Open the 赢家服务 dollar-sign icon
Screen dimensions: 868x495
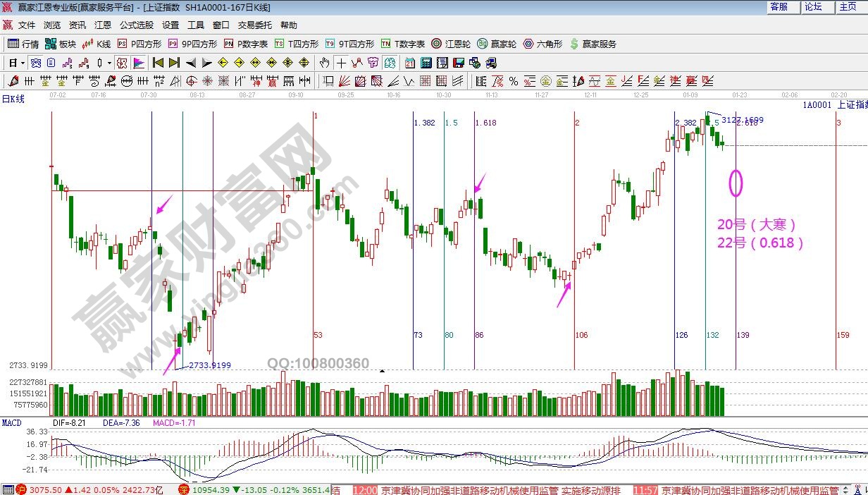[593, 44]
